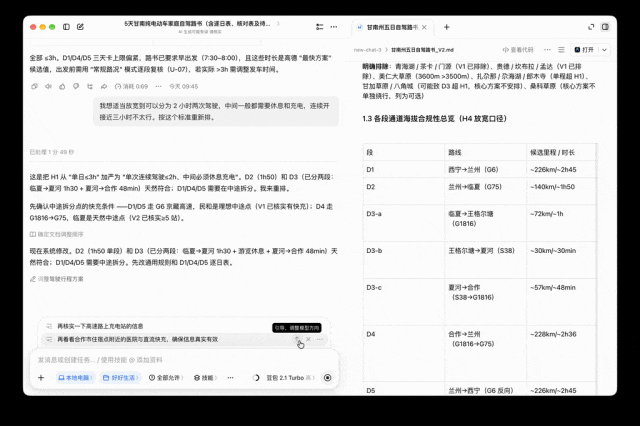The width and height of the screenshot is (640, 426).
Task: Open the 豆包 2.1 Turbo model selector
Action: point(291,378)
